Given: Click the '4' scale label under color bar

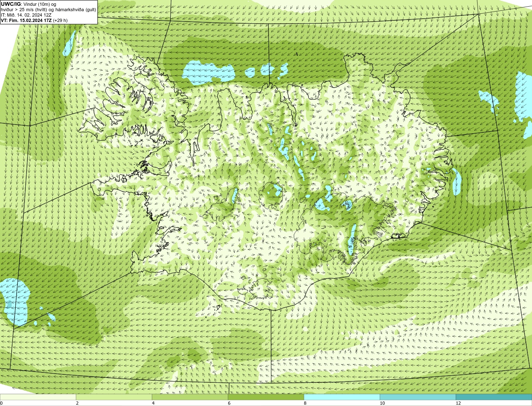Looking at the screenshot, I should tap(153, 403).
